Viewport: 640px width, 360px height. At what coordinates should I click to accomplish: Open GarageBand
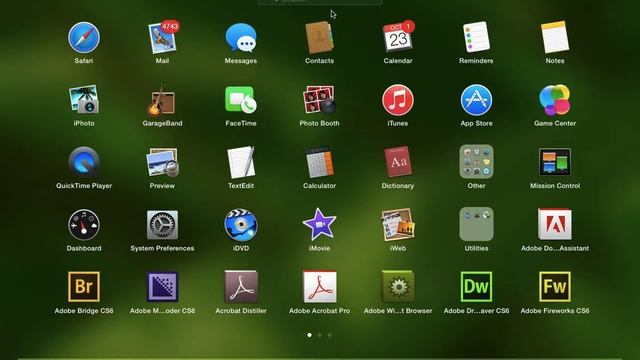coord(162,100)
